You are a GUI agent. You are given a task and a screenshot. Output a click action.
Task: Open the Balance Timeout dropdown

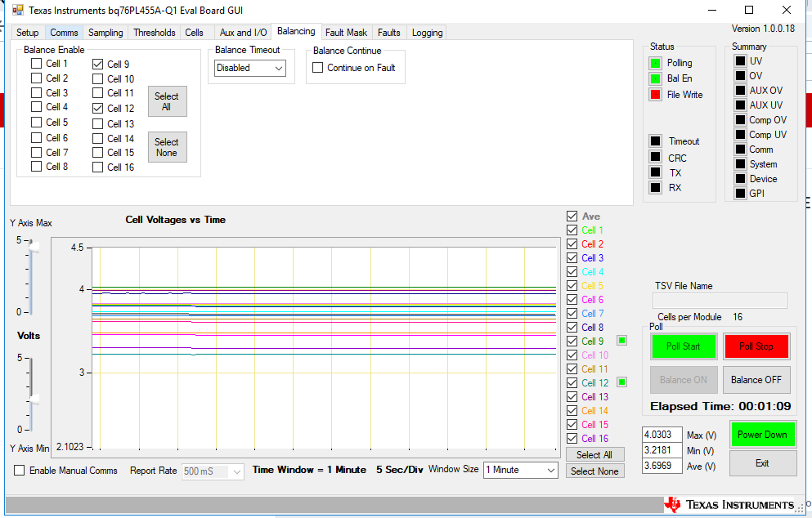[x=250, y=68]
